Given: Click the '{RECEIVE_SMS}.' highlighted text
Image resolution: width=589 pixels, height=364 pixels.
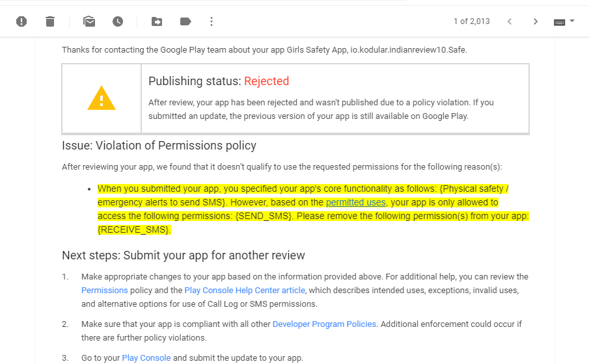Looking at the screenshot, I should point(134,229).
